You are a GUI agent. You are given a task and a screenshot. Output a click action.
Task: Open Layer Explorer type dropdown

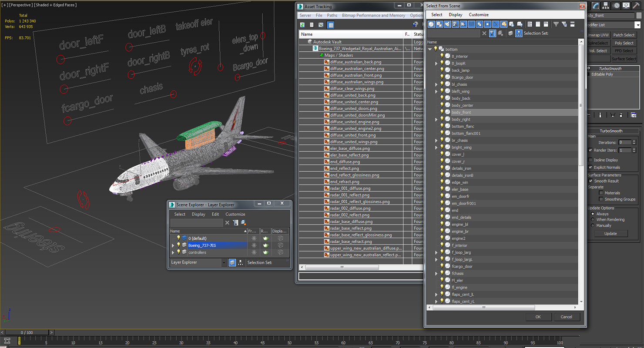(224, 262)
